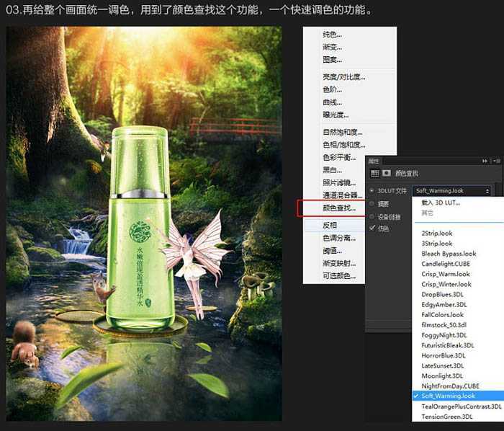Choose 黑白... menu entry
The height and width of the screenshot is (431, 504).
click(333, 170)
